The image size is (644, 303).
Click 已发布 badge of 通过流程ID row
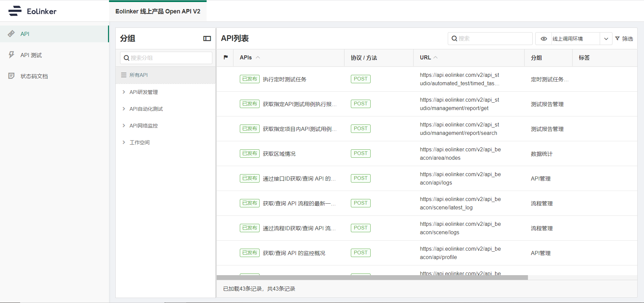pos(250,228)
